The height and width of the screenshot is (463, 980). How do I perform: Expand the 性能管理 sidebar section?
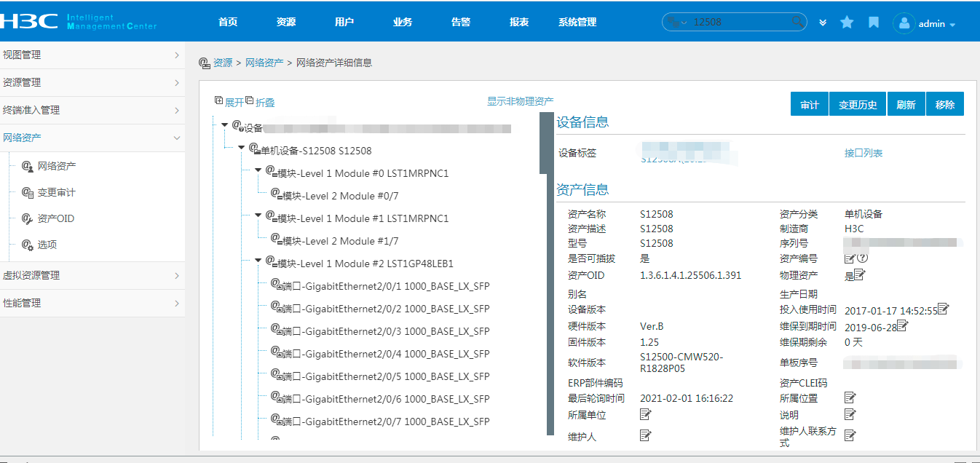(92, 303)
